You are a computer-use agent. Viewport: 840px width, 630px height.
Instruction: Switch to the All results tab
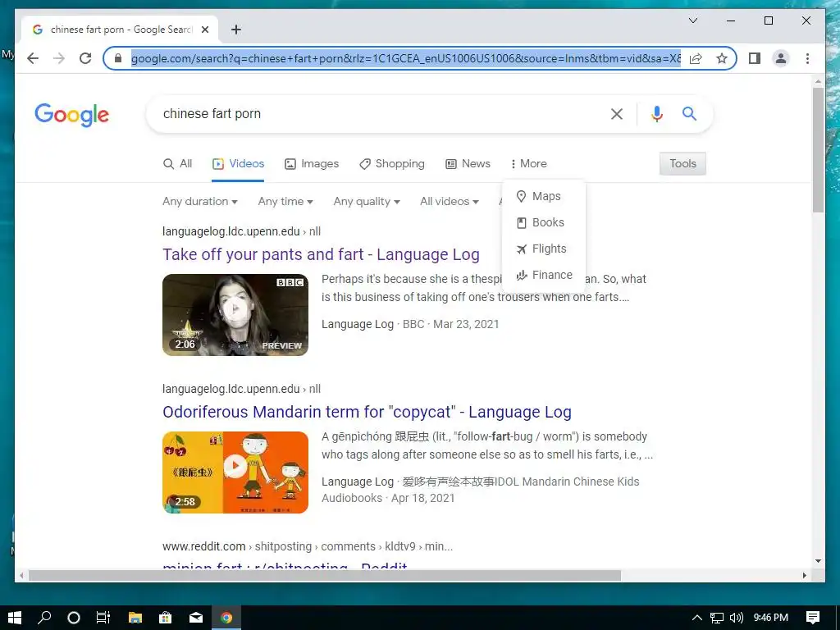point(177,163)
